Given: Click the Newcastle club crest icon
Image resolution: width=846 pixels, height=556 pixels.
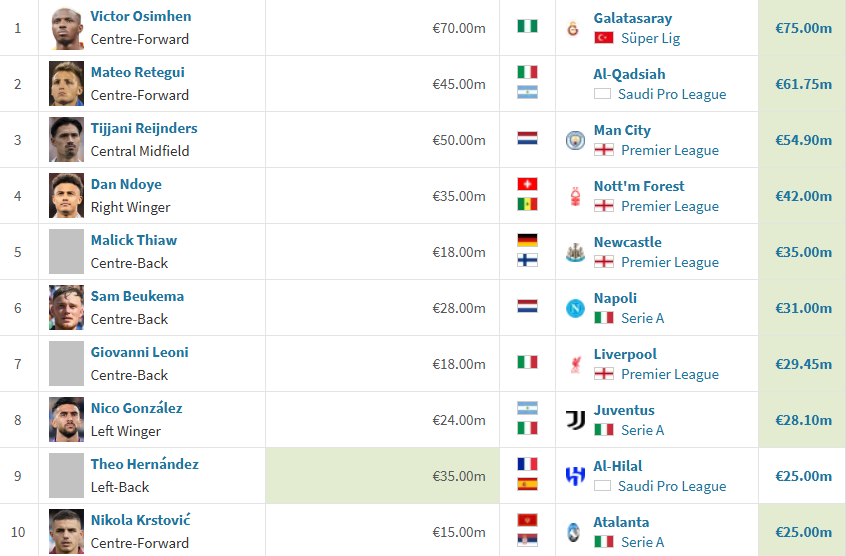Looking at the screenshot, I should point(575,252).
